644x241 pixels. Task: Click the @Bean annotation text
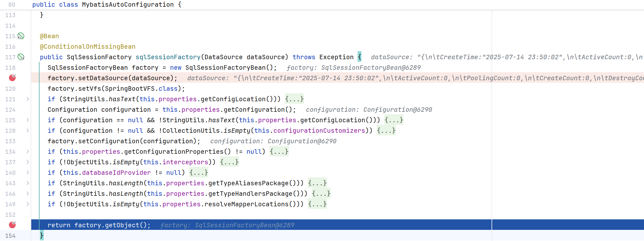[49, 36]
